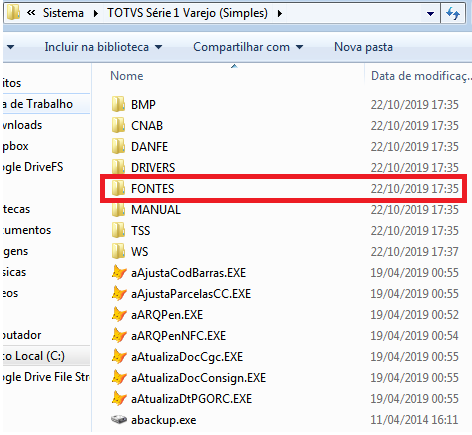This screenshot has width=472, height=435.
Task: Click the aAtualizaDocConsign.EXE fox icon
Action: coord(119,377)
